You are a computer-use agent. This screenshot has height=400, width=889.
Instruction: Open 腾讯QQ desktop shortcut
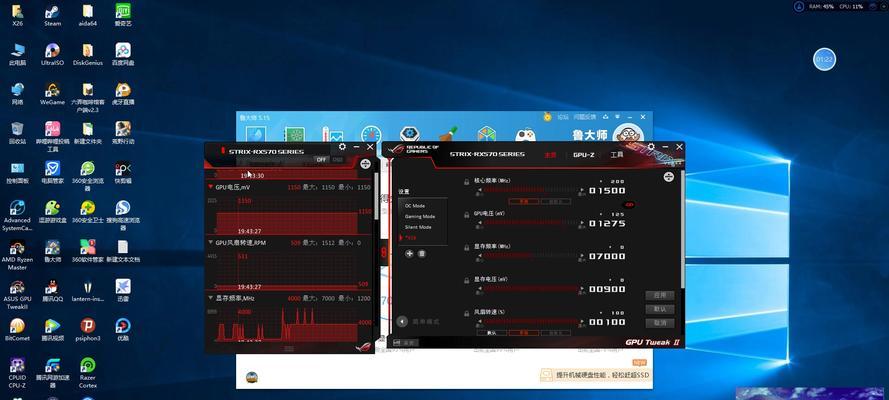pyautogui.click(x=52, y=290)
